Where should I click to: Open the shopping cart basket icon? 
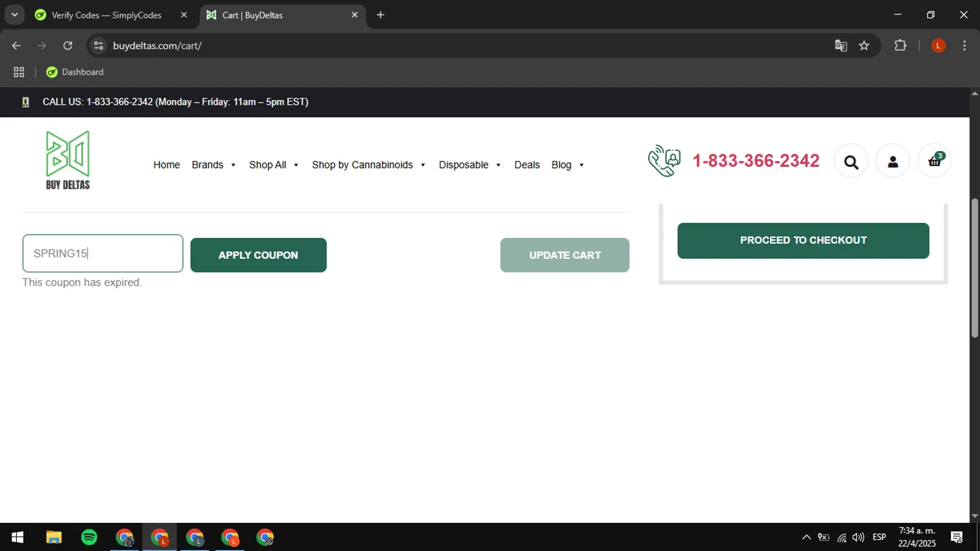[934, 161]
